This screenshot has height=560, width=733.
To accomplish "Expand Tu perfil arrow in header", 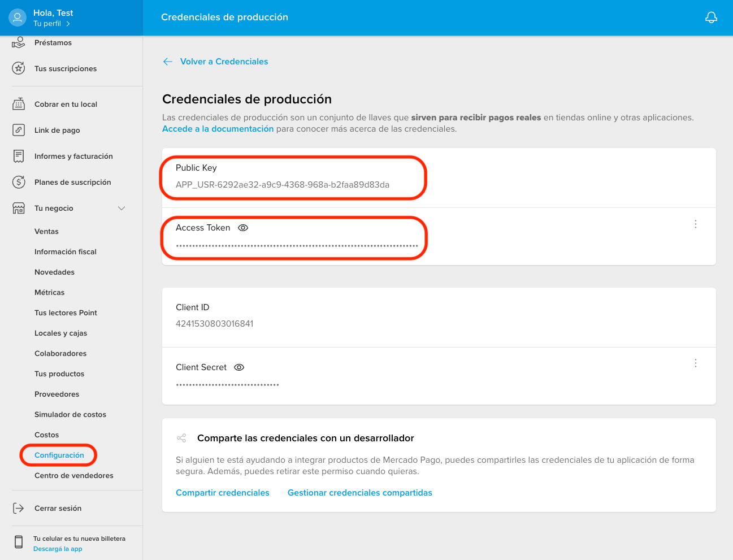I will point(68,24).
